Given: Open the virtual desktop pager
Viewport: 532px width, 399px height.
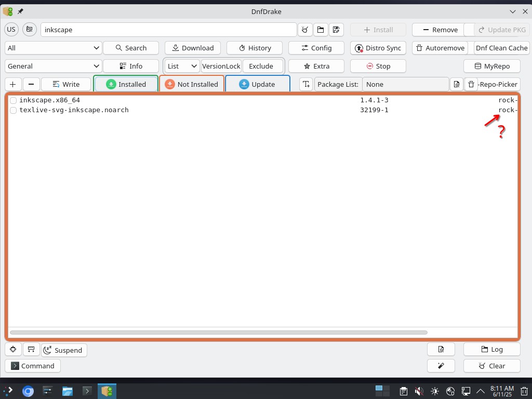Looking at the screenshot, I should (x=382, y=391).
